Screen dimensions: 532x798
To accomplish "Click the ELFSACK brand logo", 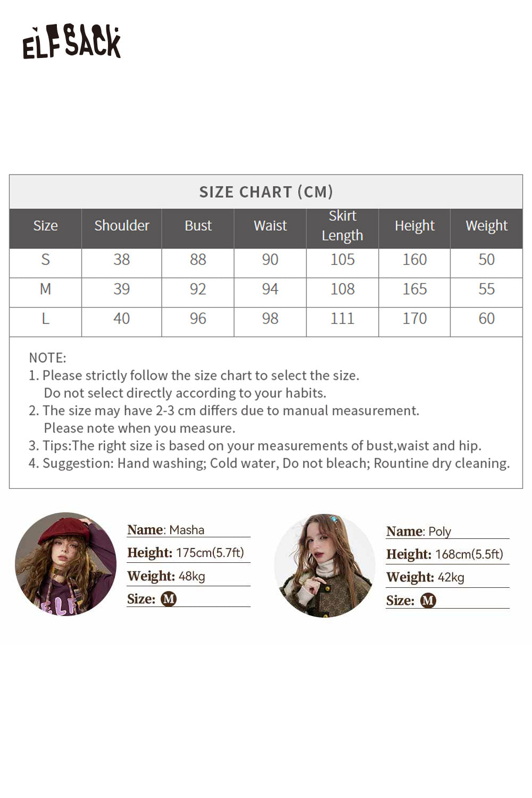I will (71, 41).
